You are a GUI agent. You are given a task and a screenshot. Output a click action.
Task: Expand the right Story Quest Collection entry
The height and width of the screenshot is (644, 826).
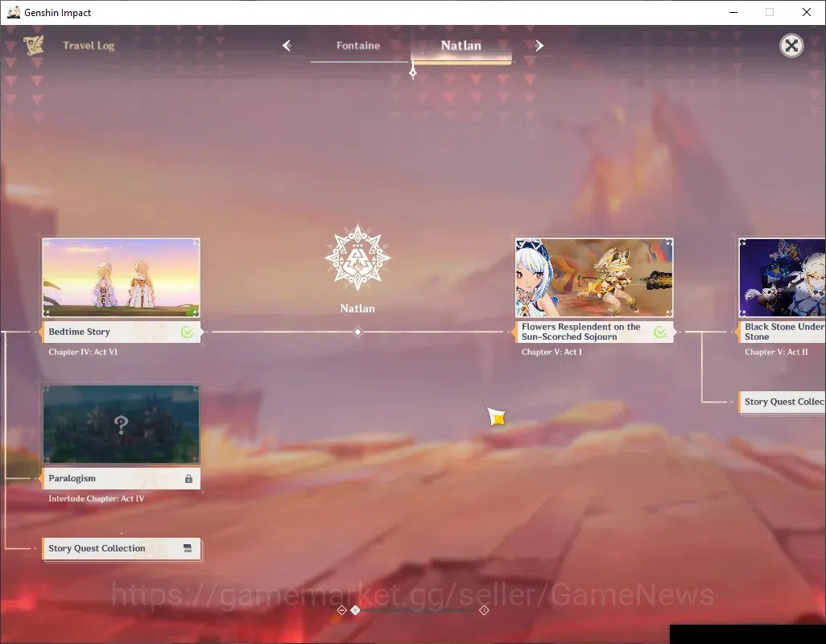pos(782,402)
